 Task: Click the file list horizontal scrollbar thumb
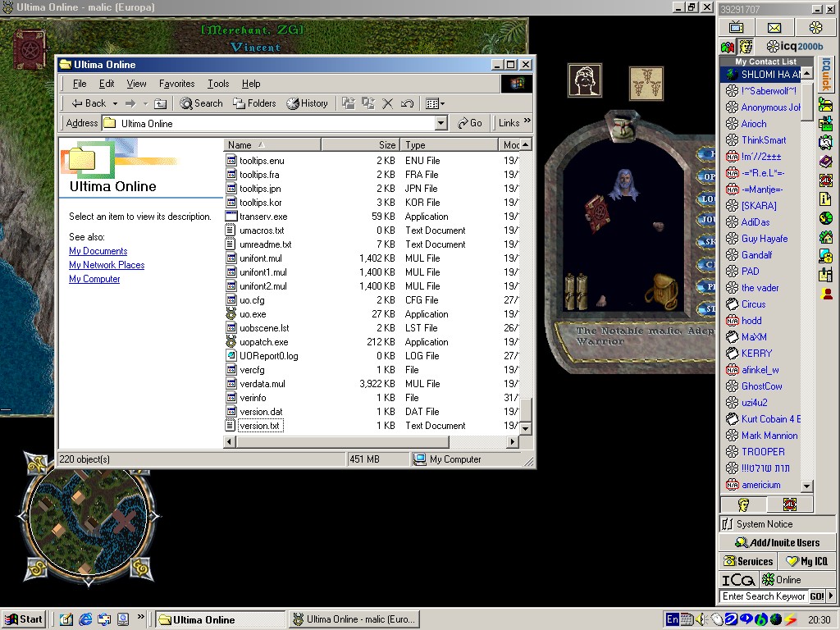point(342,441)
